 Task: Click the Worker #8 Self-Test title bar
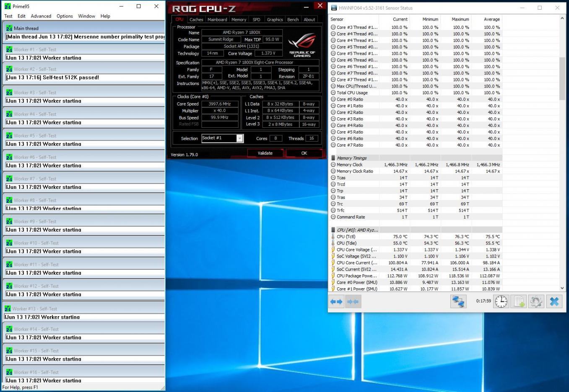pos(84,200)
